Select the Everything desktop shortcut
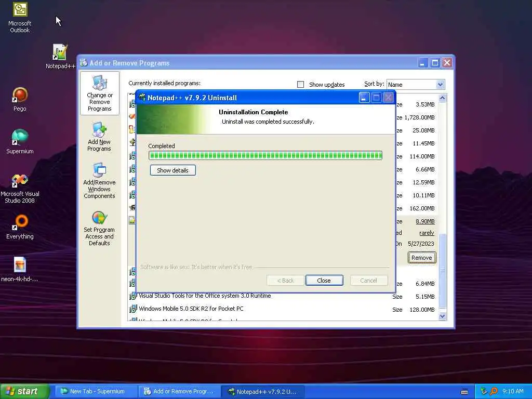Viewport: 532px width, 399px height. pos(20,227)
